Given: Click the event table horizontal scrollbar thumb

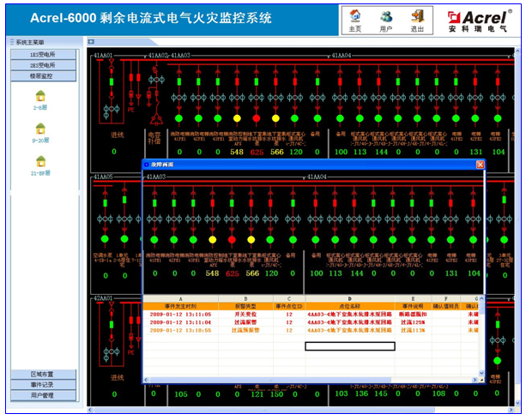Looking at the screenshot, I should 270,380.
